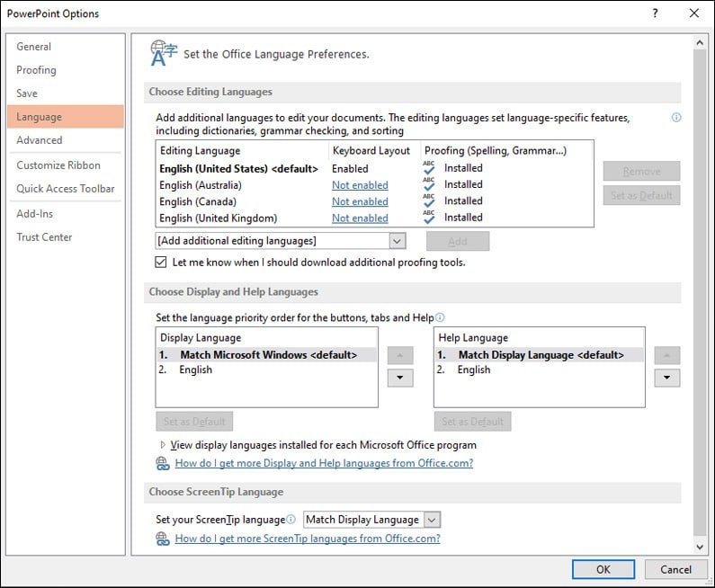
Task: Toggle 'Let me know when I should download' checkbox
Action: [160, 263]
